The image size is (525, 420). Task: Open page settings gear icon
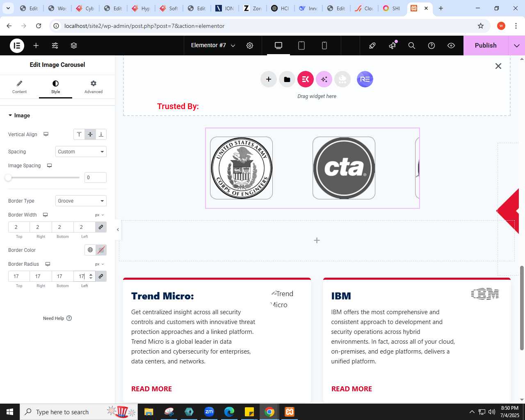click(250, 46)
